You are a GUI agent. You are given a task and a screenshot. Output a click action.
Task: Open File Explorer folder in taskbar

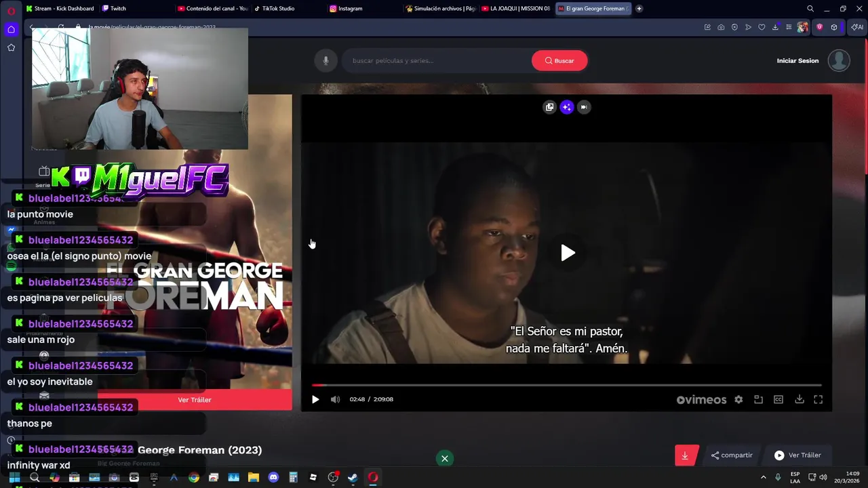pos(253,477)
